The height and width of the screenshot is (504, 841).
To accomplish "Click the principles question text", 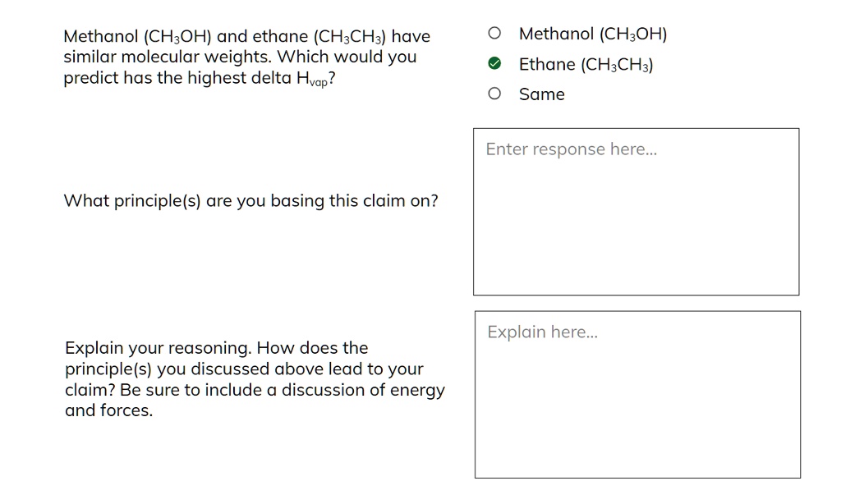I will (x=250, y=200).
